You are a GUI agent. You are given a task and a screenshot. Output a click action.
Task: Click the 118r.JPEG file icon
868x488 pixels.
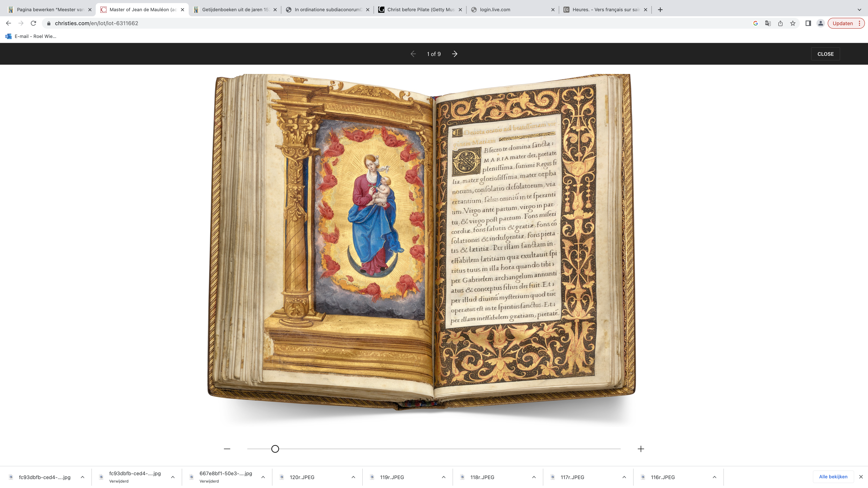click(463, 477)
